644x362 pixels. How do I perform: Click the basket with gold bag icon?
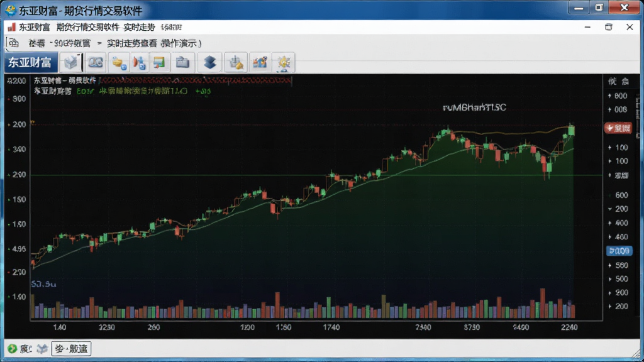(236, 62)
